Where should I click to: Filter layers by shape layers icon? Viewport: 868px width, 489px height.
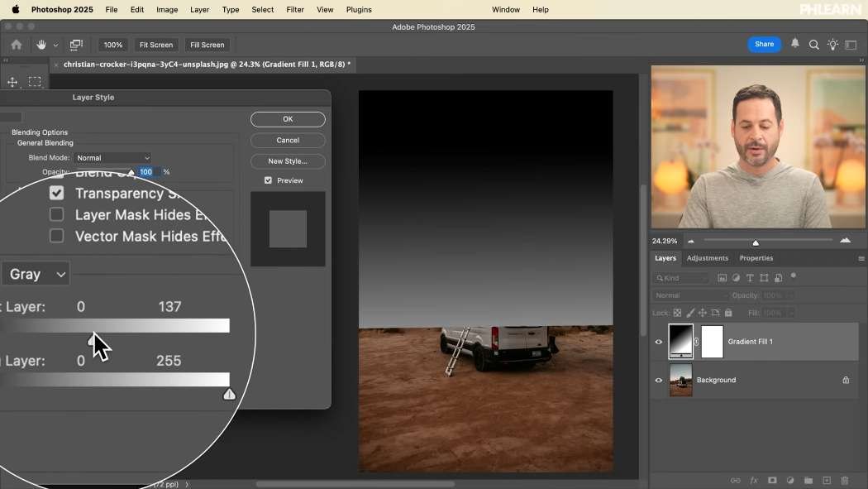[x=764, y=278]
